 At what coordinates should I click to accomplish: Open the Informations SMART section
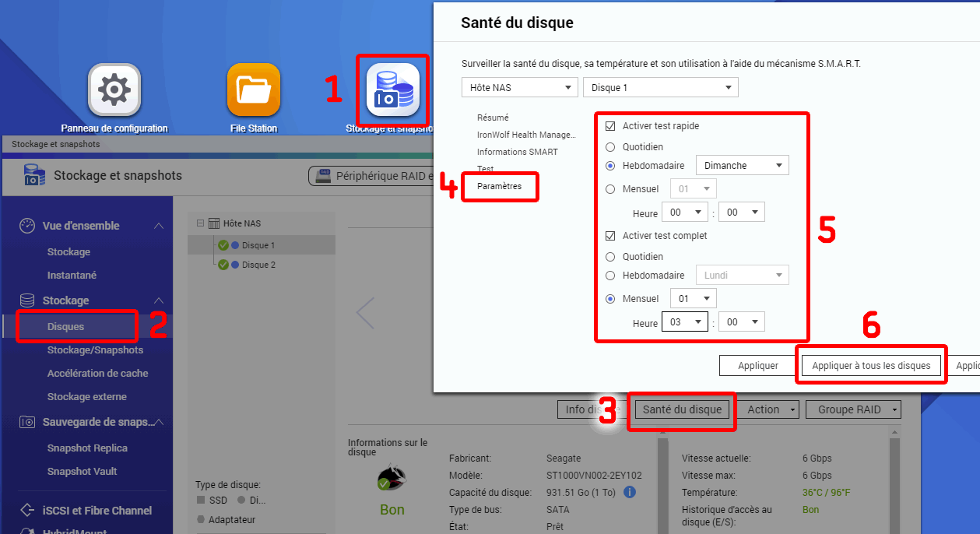coord(517,152)
